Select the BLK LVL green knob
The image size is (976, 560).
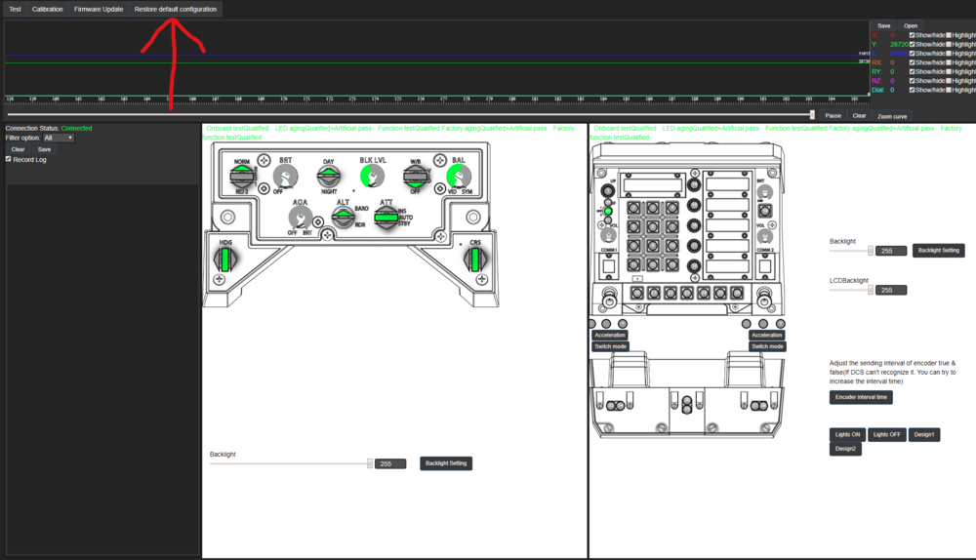point(372,177)
